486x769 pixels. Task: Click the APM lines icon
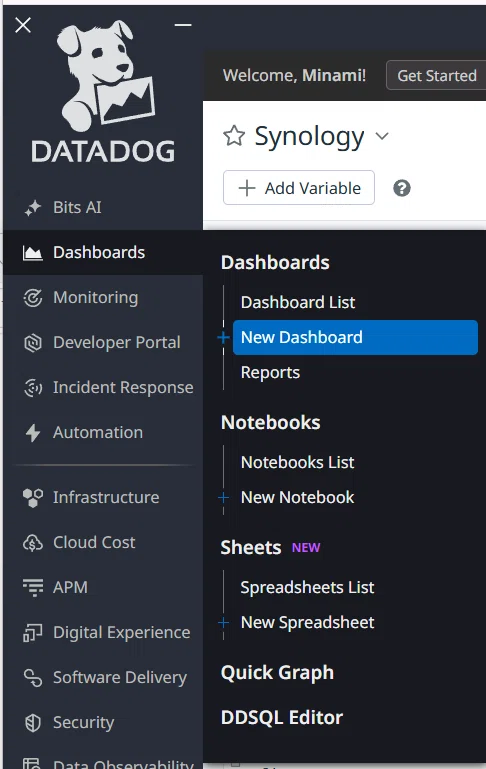(33, 588)
